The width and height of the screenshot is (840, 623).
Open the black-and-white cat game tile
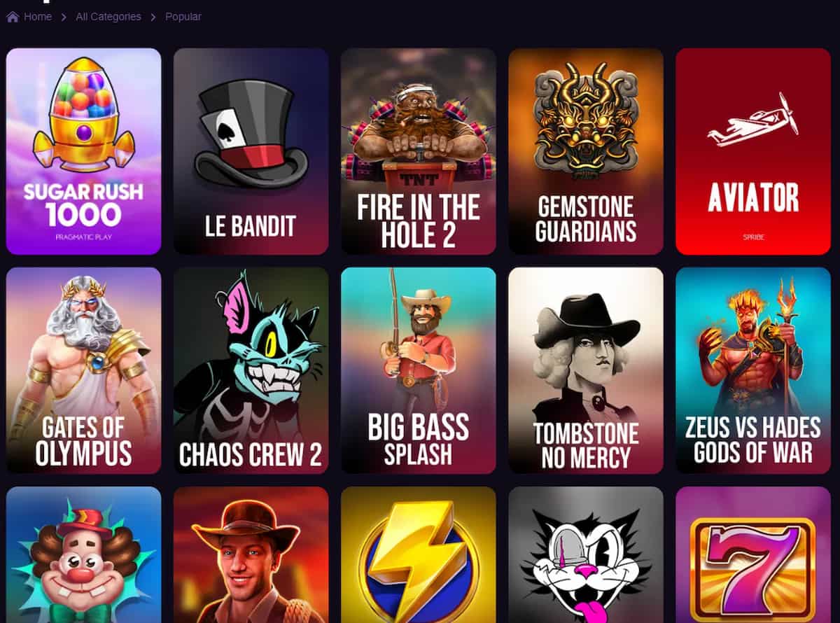pyautogui.click(x=586, y=554)
